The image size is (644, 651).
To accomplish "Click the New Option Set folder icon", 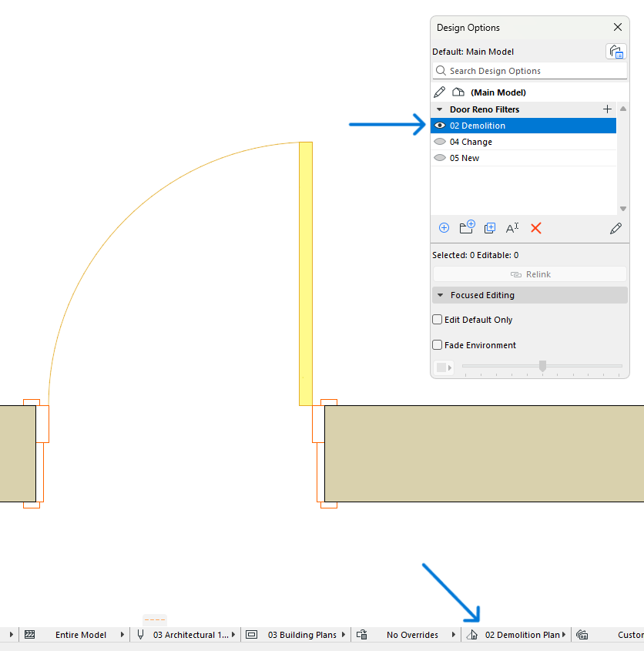I will 467,227.
